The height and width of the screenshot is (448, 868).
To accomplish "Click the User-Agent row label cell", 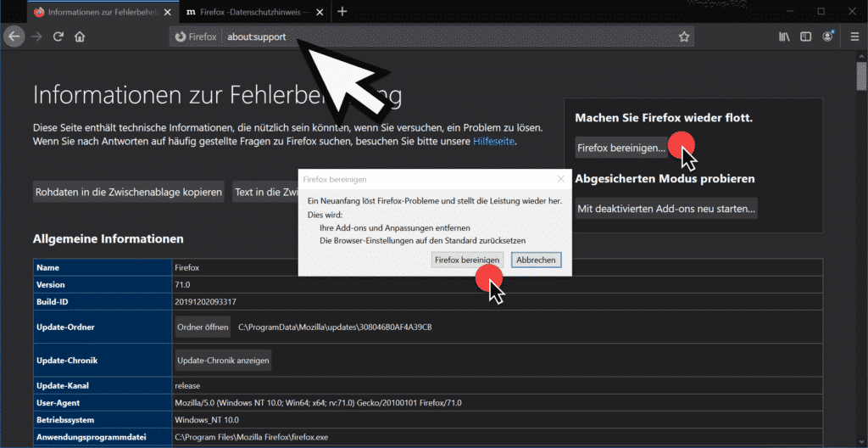I will pos(103,402).
